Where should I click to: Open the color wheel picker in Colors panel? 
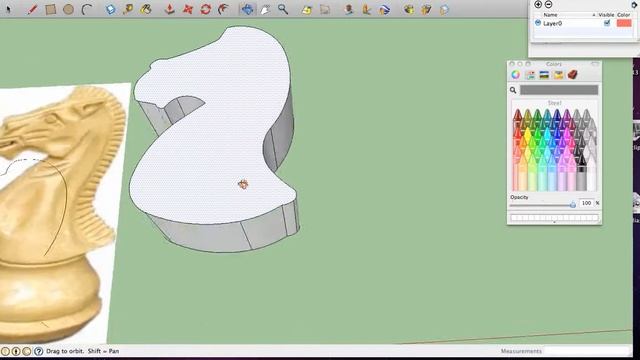(516, 75)
